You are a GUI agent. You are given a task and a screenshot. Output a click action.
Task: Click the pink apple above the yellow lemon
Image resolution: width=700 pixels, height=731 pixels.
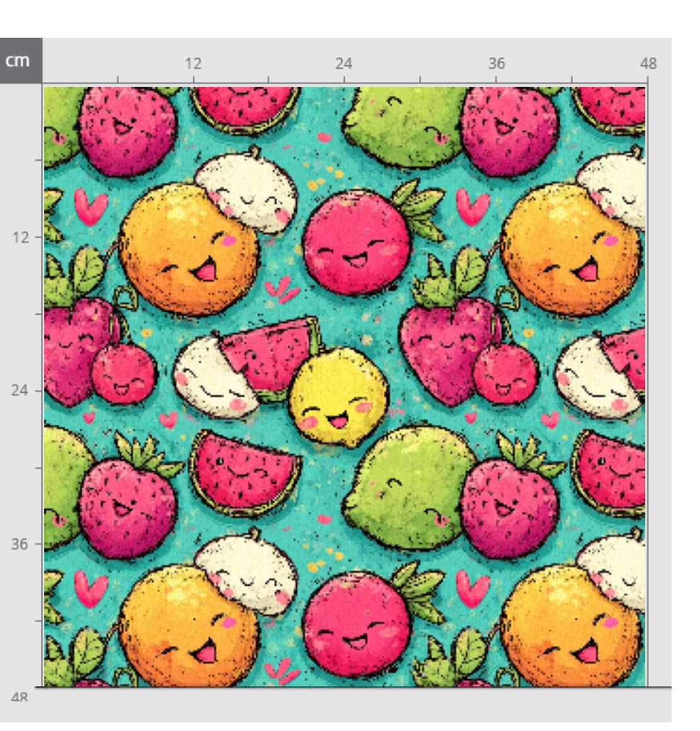click(356, 241)
